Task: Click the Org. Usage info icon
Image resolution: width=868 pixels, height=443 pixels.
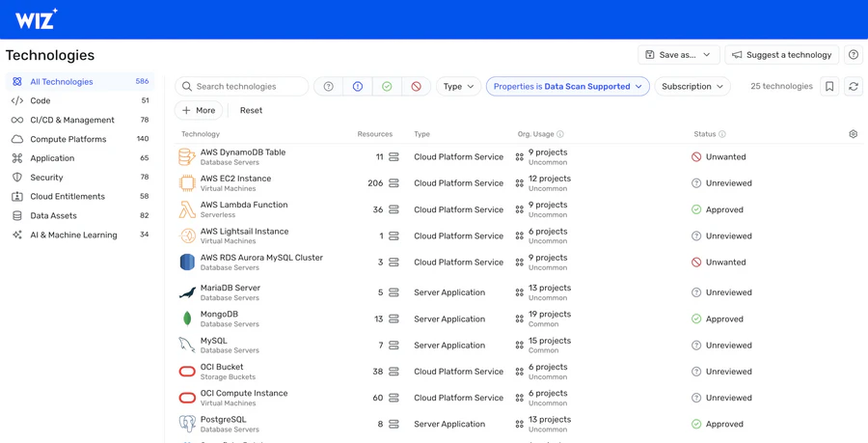Action: click(560, 134)
